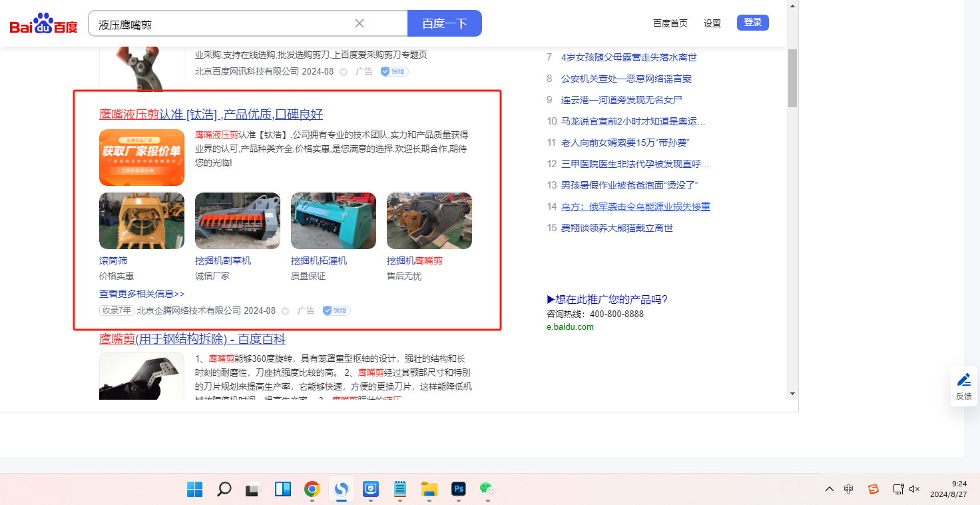980x505 pixels.
Task: Clear the search box with the X icon
Action: click(360, 23)
